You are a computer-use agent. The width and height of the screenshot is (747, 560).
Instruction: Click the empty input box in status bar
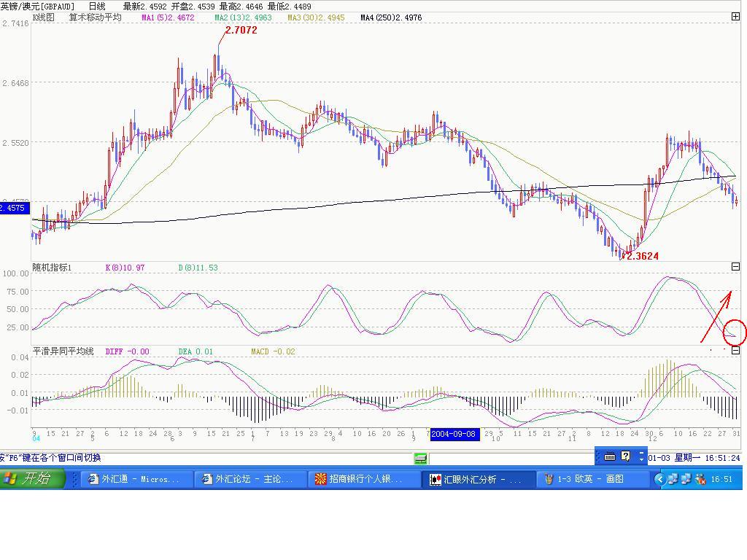point(511,458)
